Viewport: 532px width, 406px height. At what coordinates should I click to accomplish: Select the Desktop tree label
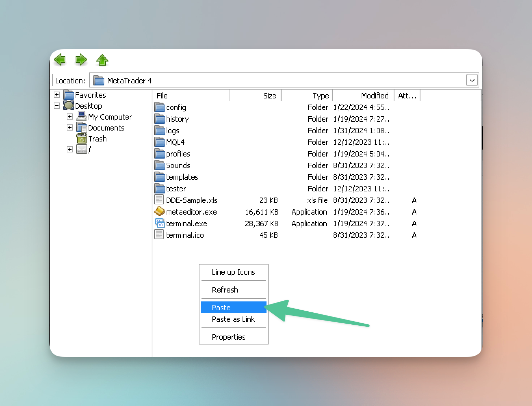(89, 106)
